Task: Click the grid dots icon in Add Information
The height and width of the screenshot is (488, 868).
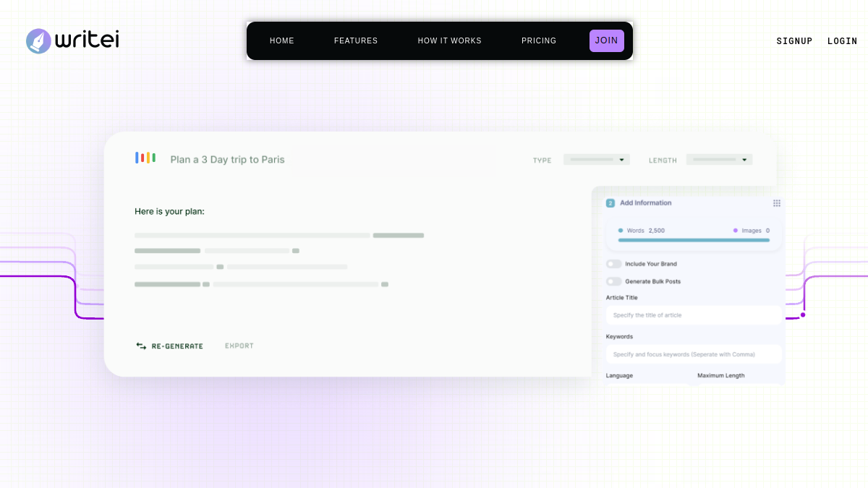Action: point(777,203)
